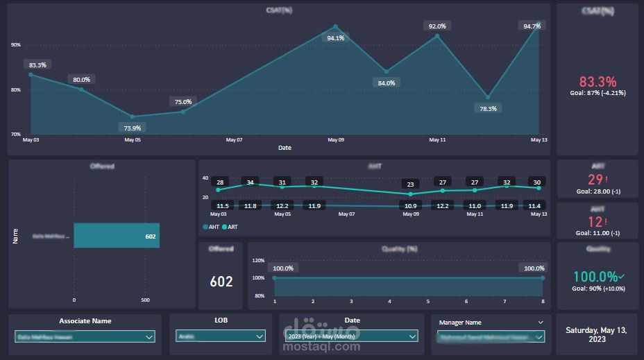Click the AHT data label 23

coord(410,185)
